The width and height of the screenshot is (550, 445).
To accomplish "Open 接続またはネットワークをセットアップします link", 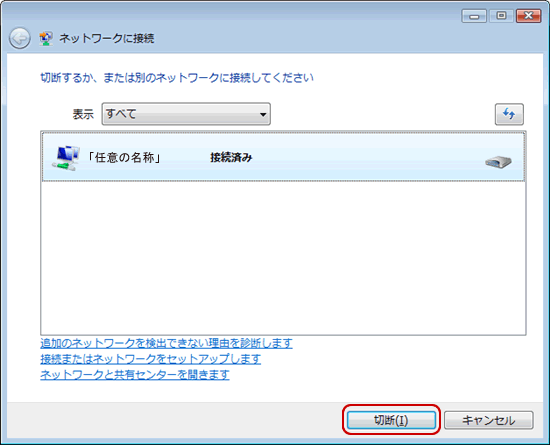I will click(x=150, y=359).
